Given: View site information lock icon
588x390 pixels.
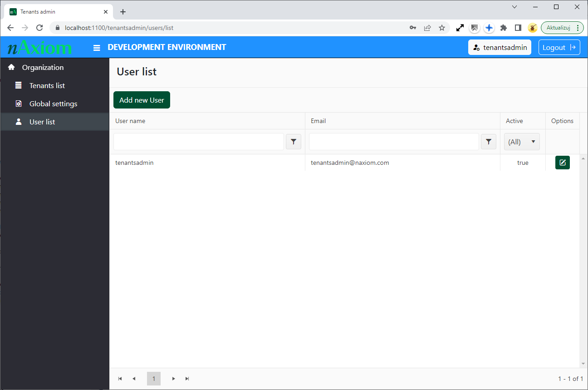Looking at the screenshot, I should [x=57, y=28].
